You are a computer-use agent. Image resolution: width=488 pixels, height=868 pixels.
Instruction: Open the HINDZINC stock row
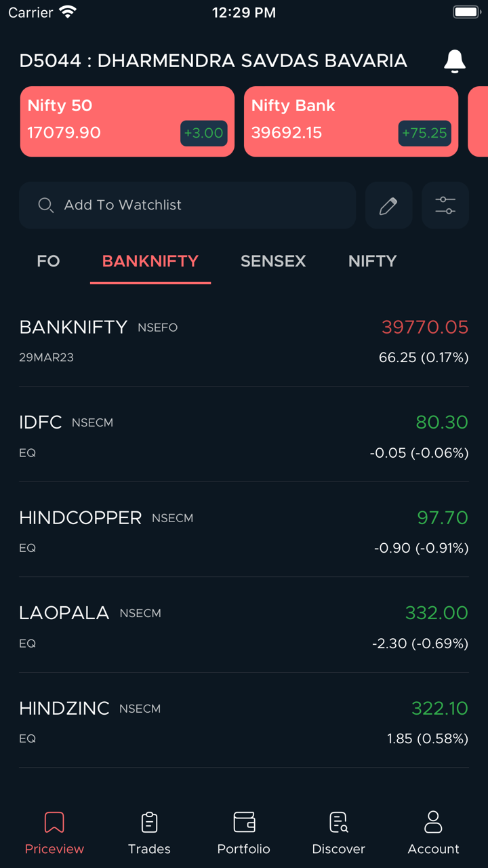[244, 722]
